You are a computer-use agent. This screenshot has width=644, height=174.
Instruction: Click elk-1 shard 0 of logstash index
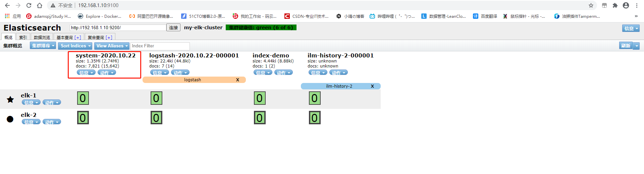point(156,98)
